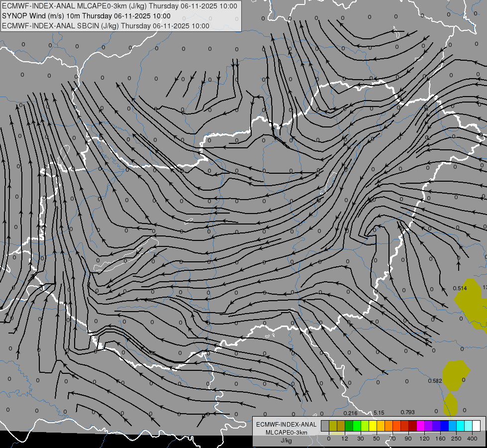487x448 pixels.
Task: Click the bright green legend swatch
Action: (357, 426)
